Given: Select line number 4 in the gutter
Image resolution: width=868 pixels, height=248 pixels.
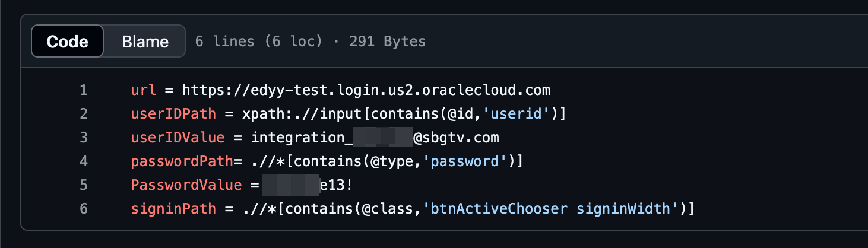Looking at the screenshot, I should pyautogui.click(x=83, y=161).
